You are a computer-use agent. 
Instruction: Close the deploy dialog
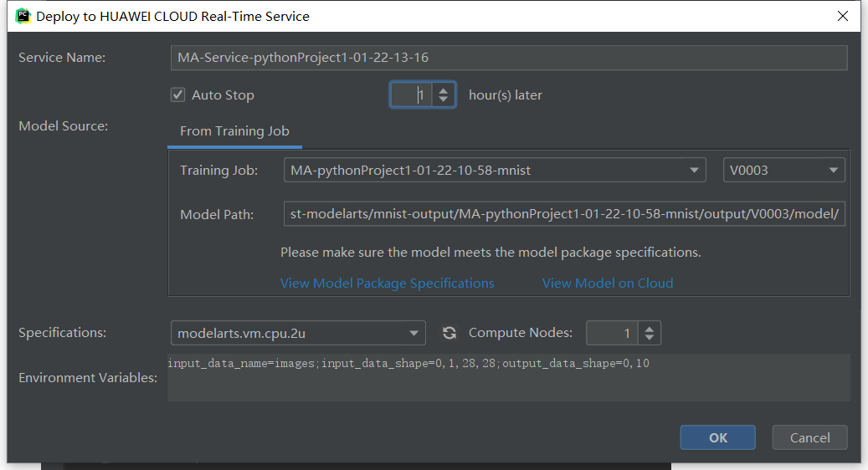tap(843, 16)
